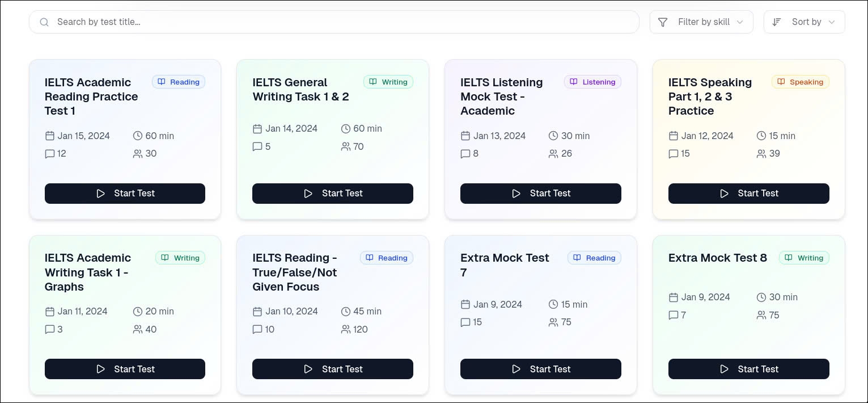The width and height of the screenshot is (868, 403).
Task: Start the IELTS Listening Mock Test
Action: click(x=540, y=194)
